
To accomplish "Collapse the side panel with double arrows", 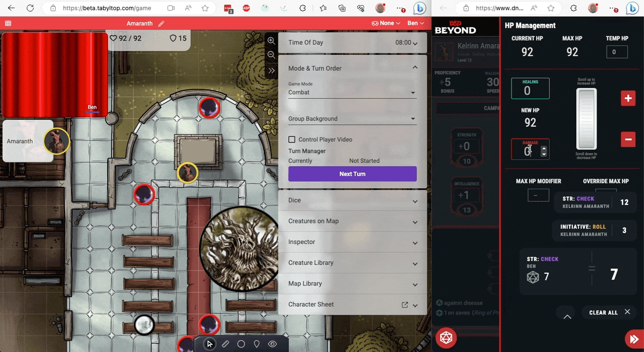I will pos(271,71).
